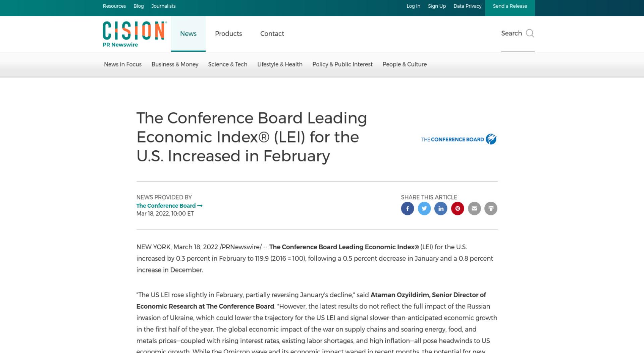The image size is (644, 353).
Task: Click Sign Up link
Action: click(x=437, y=6)
